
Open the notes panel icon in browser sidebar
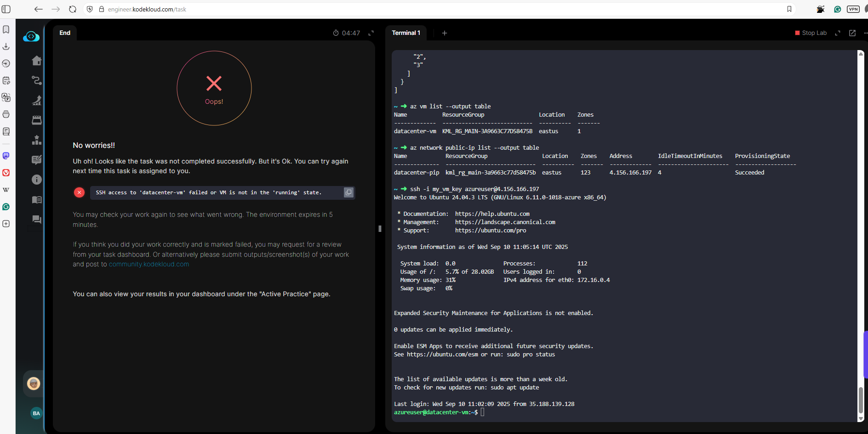(6, 80)
